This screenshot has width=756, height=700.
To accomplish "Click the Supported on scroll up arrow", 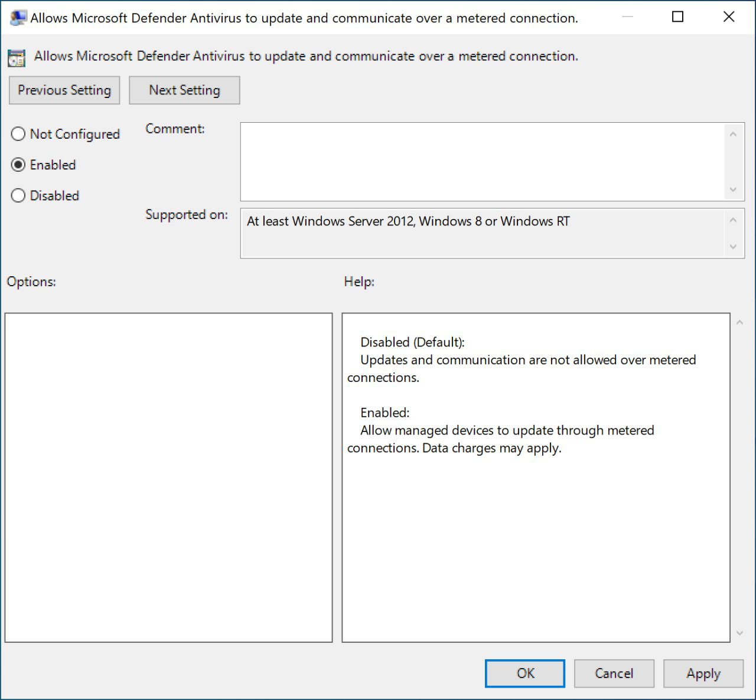I will [733, 220].
